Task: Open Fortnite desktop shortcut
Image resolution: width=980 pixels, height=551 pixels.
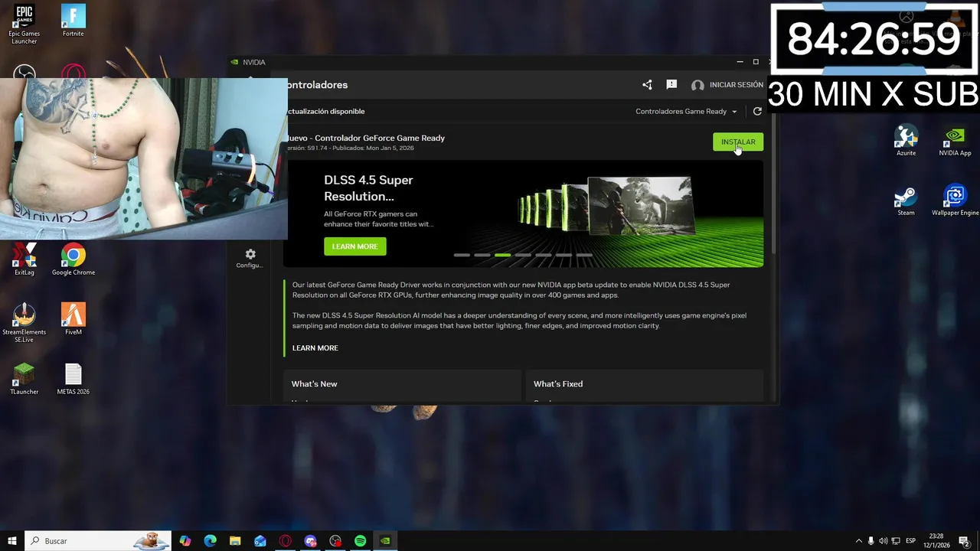Action: 73,21
